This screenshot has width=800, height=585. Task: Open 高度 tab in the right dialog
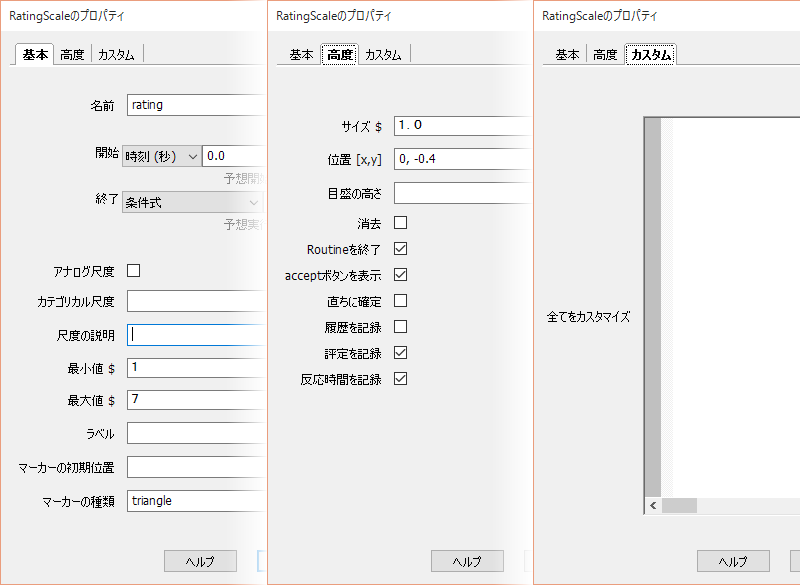tap(605, 55)
